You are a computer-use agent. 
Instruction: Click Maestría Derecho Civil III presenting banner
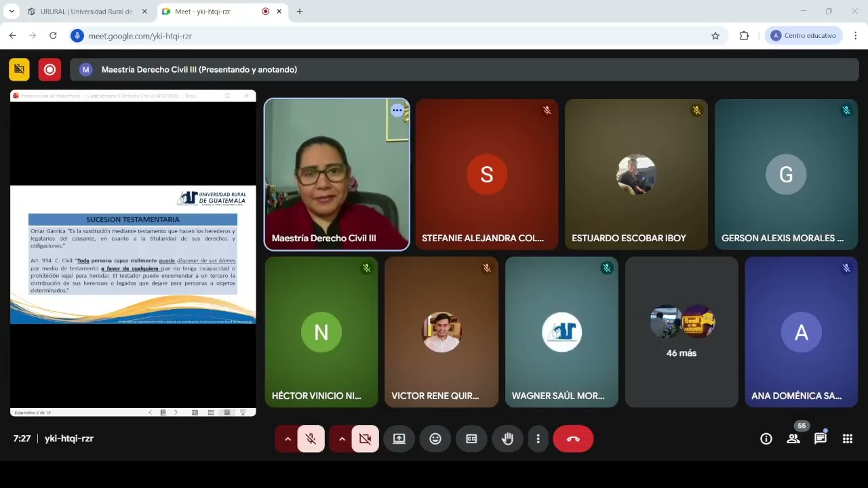pyautogui.click(x=465, y=69)
